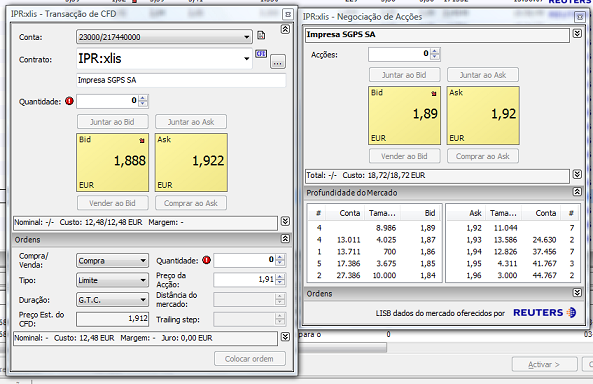The width and height of the screenshot is (593, 384).
Task: Click red warning icon beside top Quantidade
Action: (69, 101)
